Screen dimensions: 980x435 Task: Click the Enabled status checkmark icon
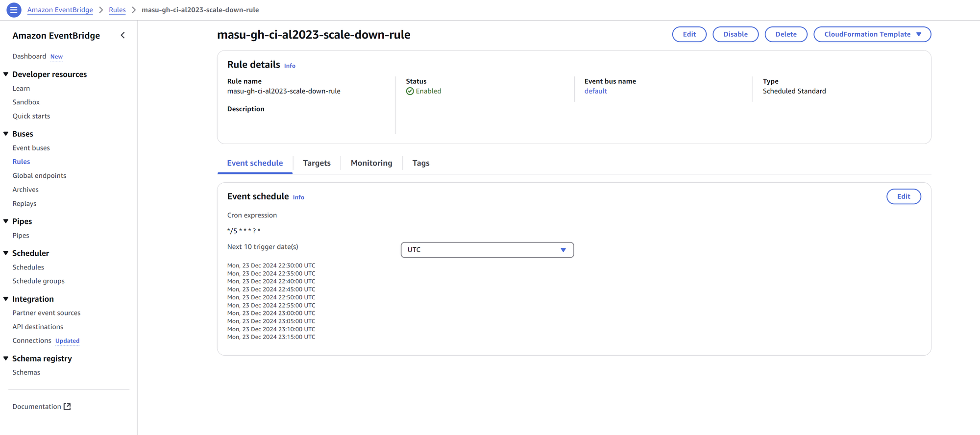(410, 91)
